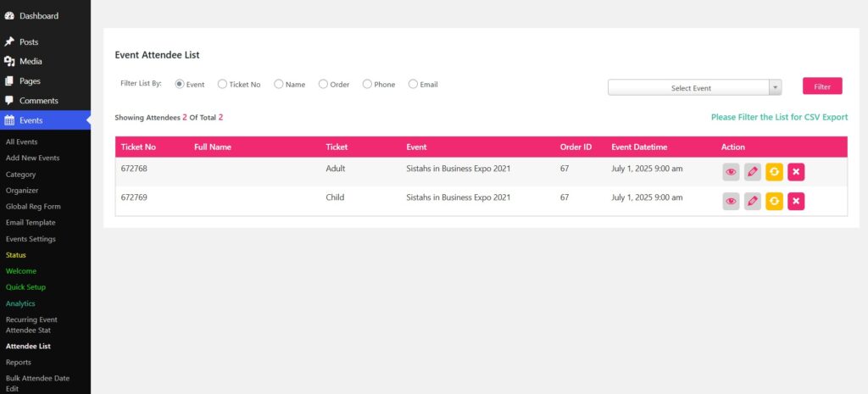Delete attendee with ticket 672768
This screenshot has height=394, width=868.
tap(796, 172)
